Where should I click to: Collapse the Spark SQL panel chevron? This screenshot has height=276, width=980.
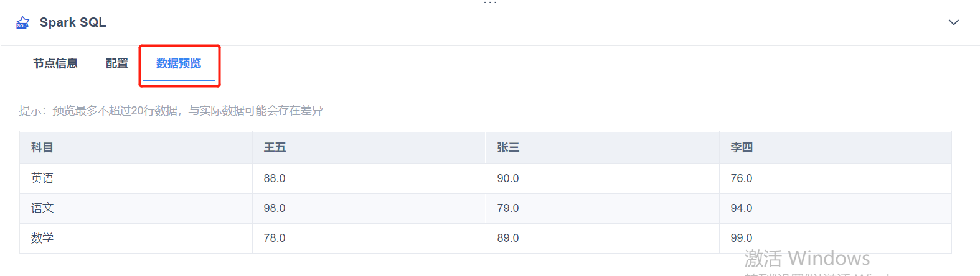tap(953, 22)
